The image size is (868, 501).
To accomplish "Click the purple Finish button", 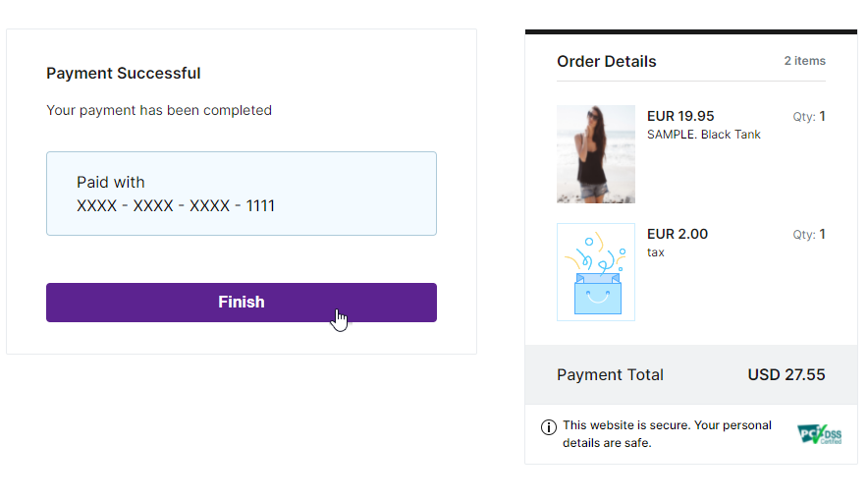I will (241, 303).
